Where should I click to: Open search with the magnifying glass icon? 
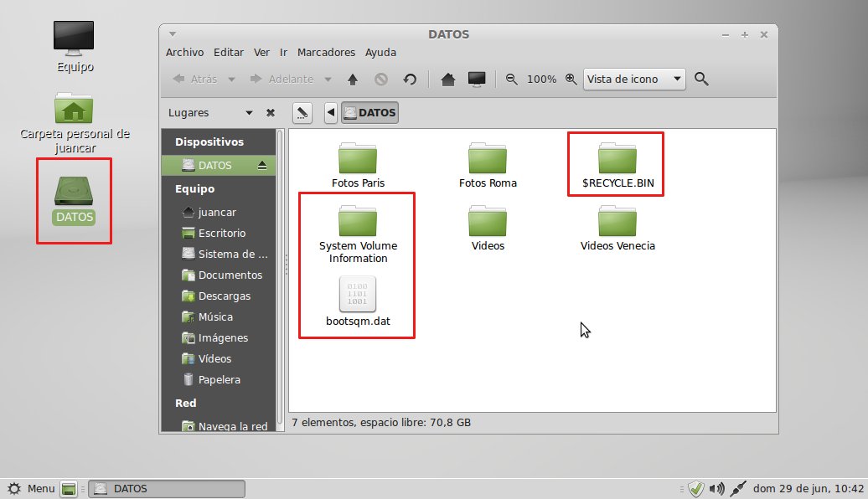[x=702, y=79]
